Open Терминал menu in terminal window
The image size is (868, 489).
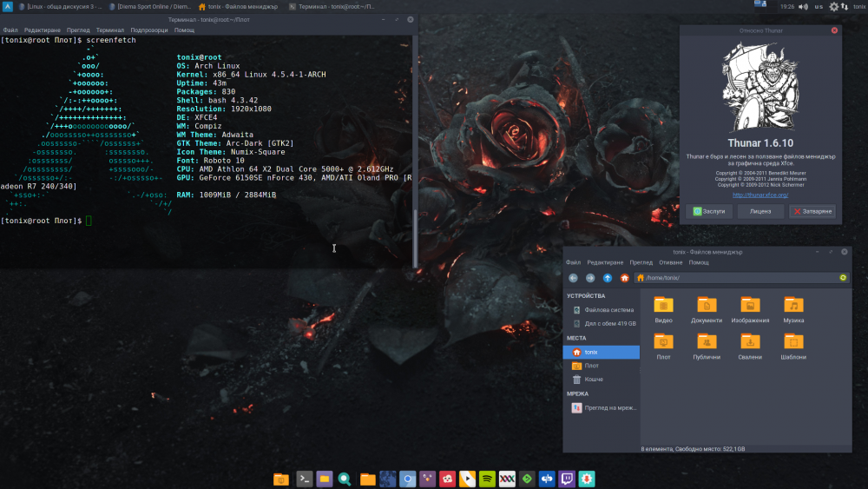click(109, 30)
